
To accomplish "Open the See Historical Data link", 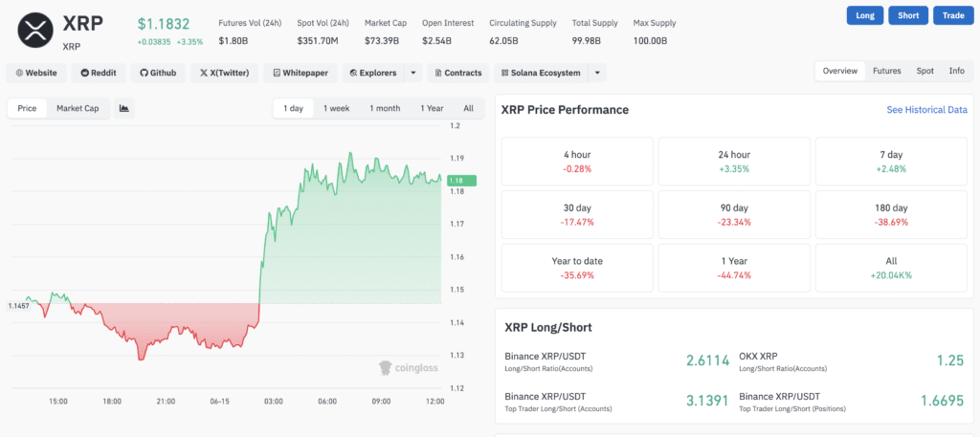I will [926, 110].
